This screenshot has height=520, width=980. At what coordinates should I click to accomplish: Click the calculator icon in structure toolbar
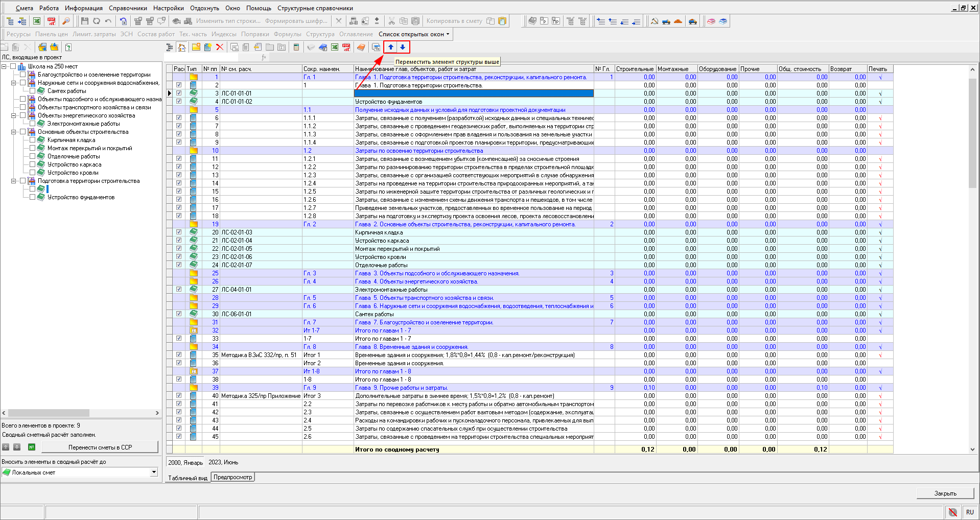tap(296, 47)
